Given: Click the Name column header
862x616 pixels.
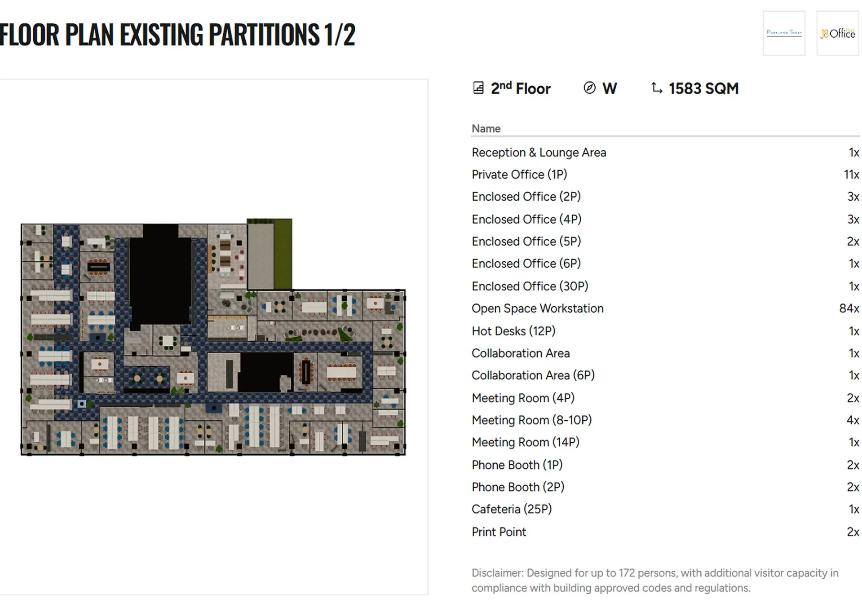Looking at the screenshot, I should pos(486,129).
